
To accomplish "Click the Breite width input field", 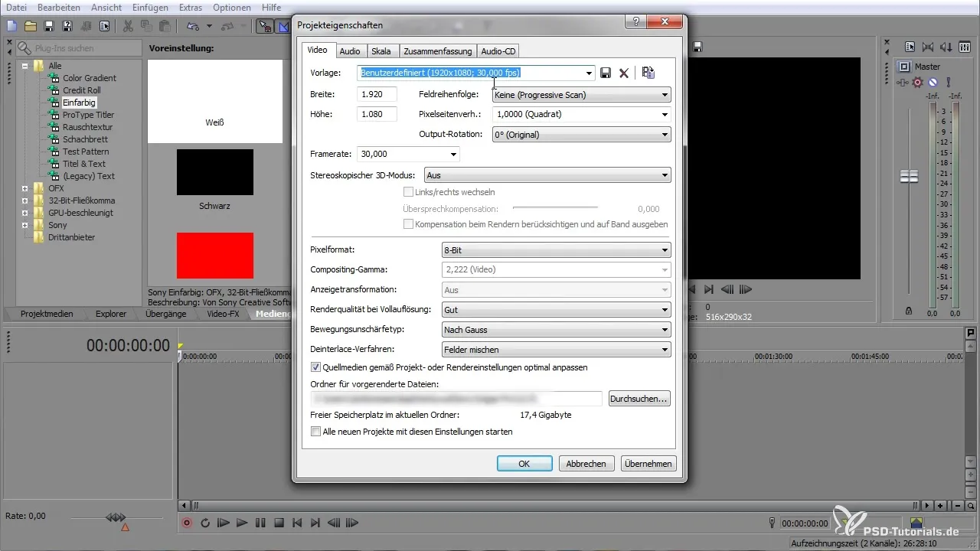I will 377,94.
